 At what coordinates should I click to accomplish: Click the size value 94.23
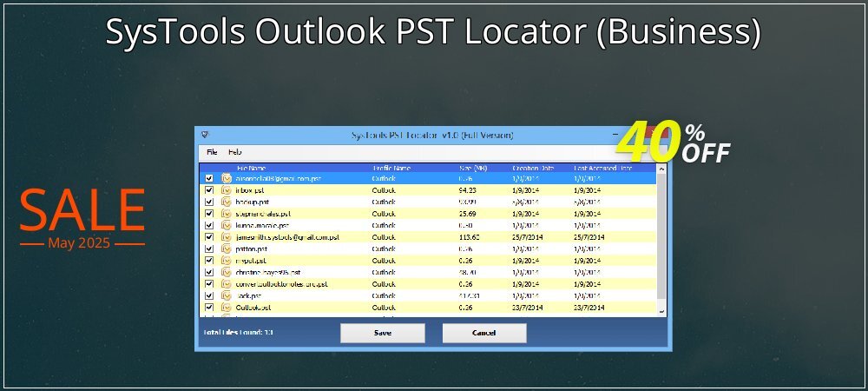coord(468,190)
